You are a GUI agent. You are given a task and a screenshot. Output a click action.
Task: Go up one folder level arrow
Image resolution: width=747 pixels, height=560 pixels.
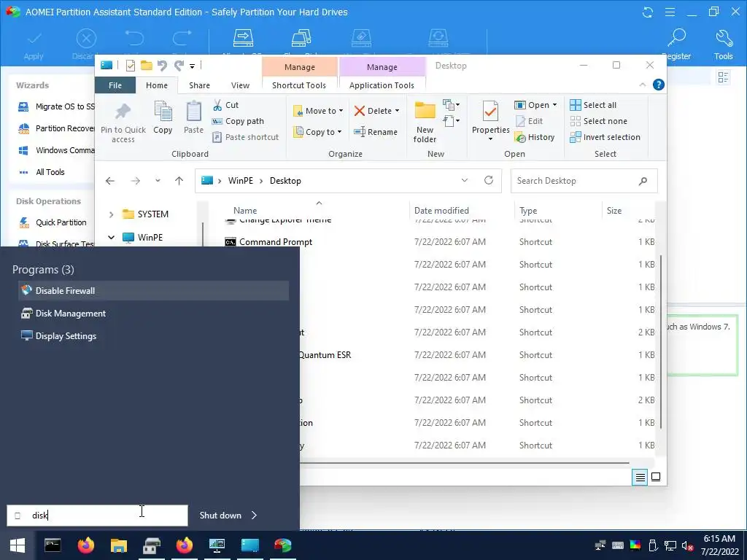179,181
